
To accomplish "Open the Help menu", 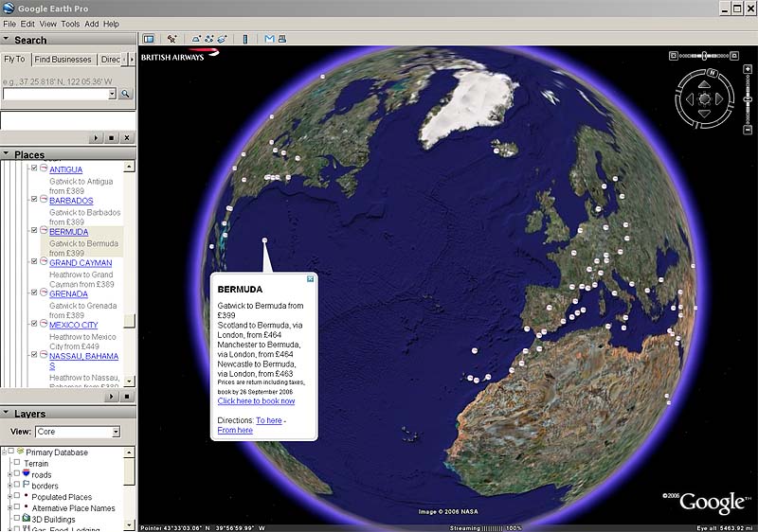I will pos(111,24).
